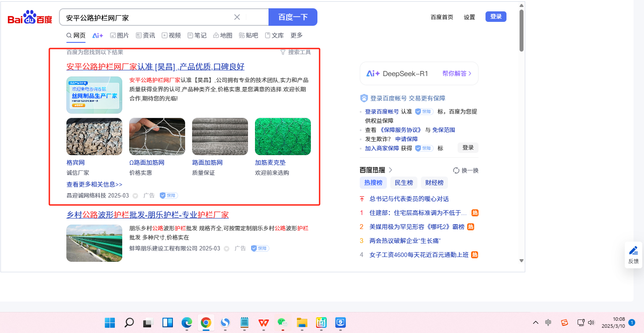Click 保障 badge beside 昌迎诚网络科技 ad
Viewport: 644px width, 333px height.
point(169,195)
